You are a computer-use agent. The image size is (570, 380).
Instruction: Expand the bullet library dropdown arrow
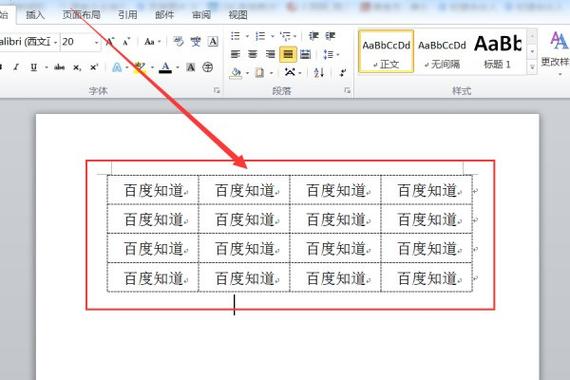point(247,36)
